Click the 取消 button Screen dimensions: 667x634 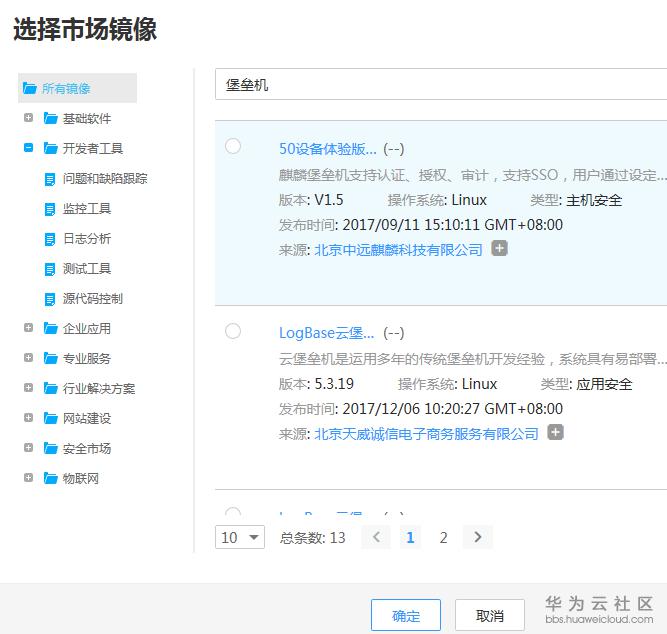pos(490,615)
